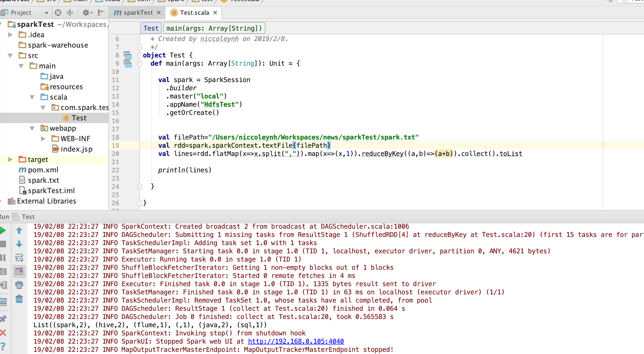Screen dimensions: 644x354
Task: Collapse the webapp folder
Action: pos(32,128)
